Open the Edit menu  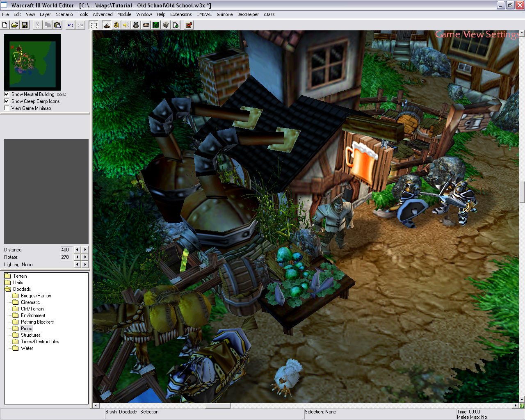17,14
